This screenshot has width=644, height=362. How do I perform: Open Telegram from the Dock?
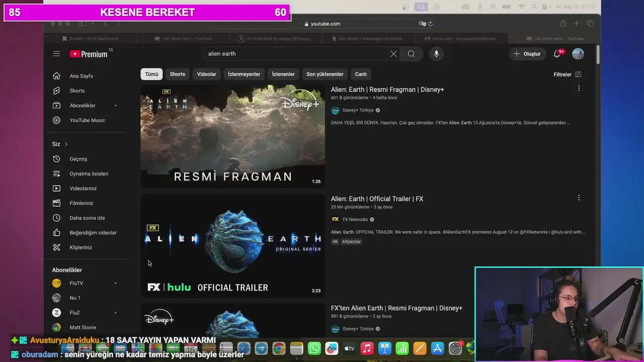(x=261, y=348)
